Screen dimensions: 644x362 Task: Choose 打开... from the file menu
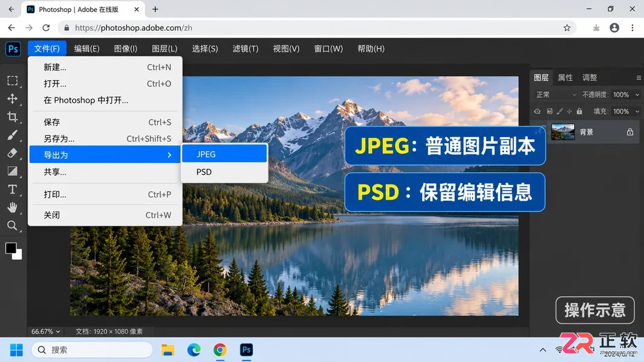(x=105, y=84)
